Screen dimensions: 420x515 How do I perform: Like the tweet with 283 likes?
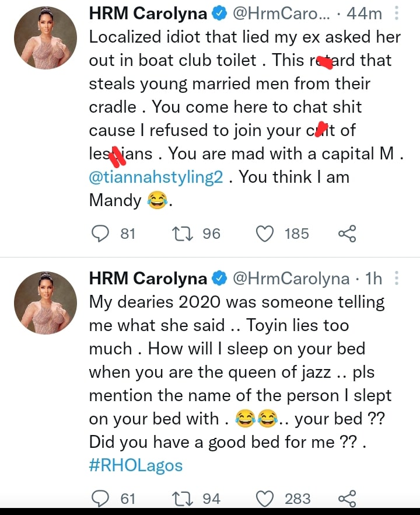click(x=265, y=499)
